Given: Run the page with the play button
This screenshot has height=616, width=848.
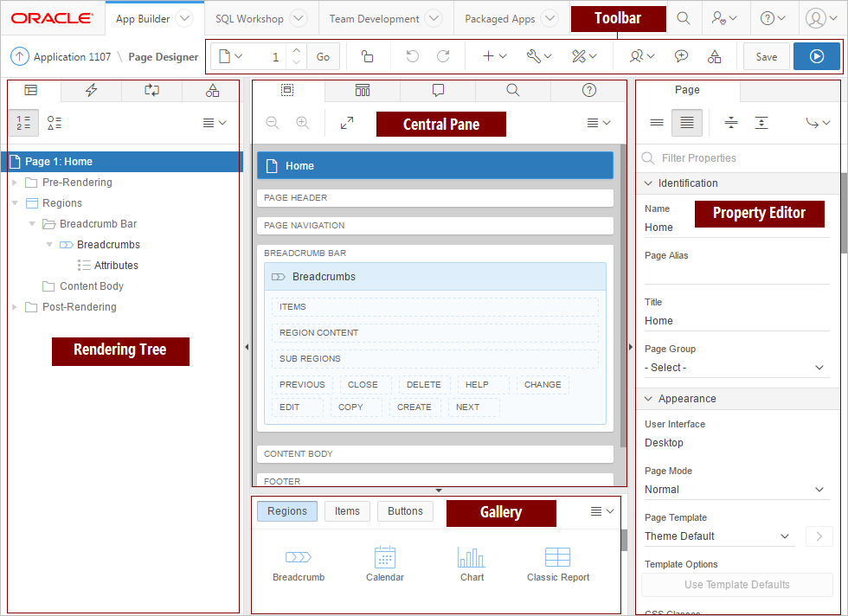Looking at the screenshot, I should pos(816,57).
